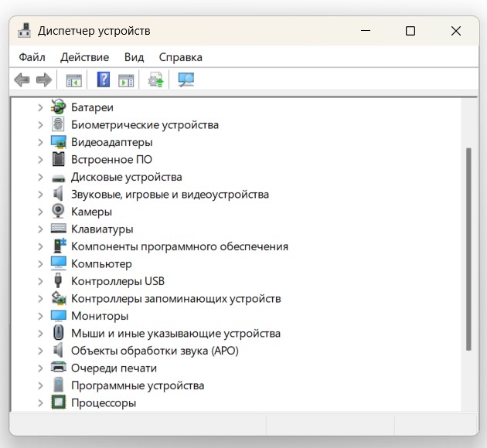487x448 pixels.
Task: Open the Вид menu
Action: tap(135, 57)
